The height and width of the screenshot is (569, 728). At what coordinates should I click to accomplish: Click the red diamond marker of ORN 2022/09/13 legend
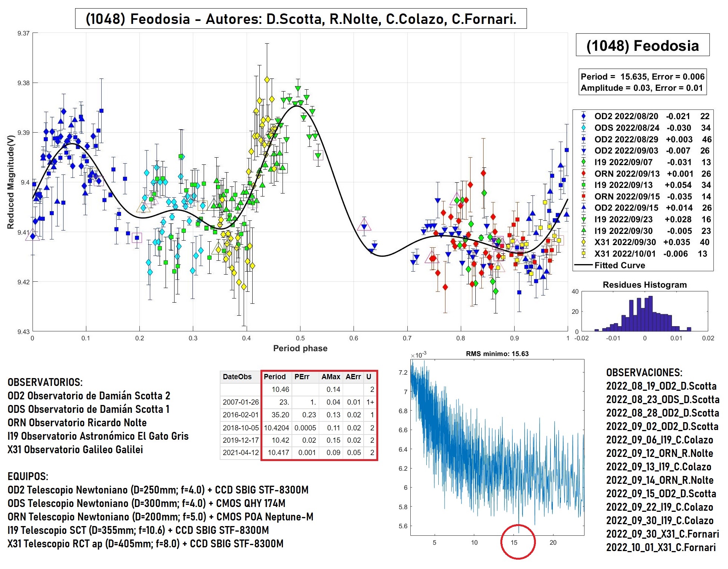point(583,174)
